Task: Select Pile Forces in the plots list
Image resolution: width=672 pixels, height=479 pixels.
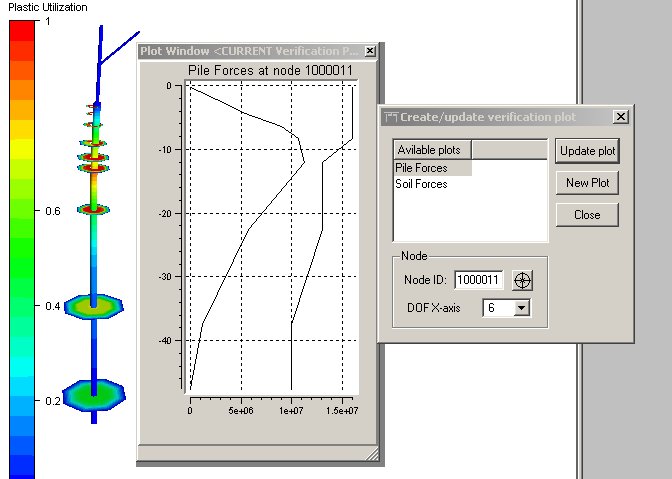Action: [421, 168]
